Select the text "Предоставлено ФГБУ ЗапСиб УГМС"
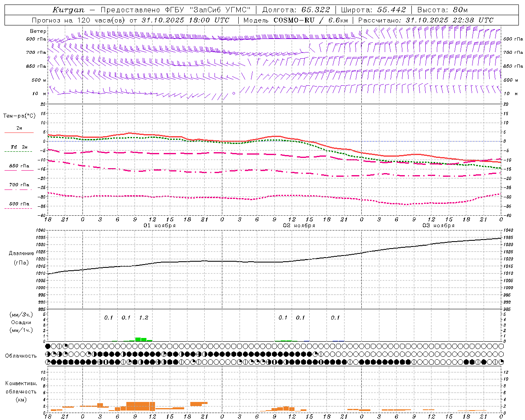Screen dimensions: 525x420 [x=176, y=10]
